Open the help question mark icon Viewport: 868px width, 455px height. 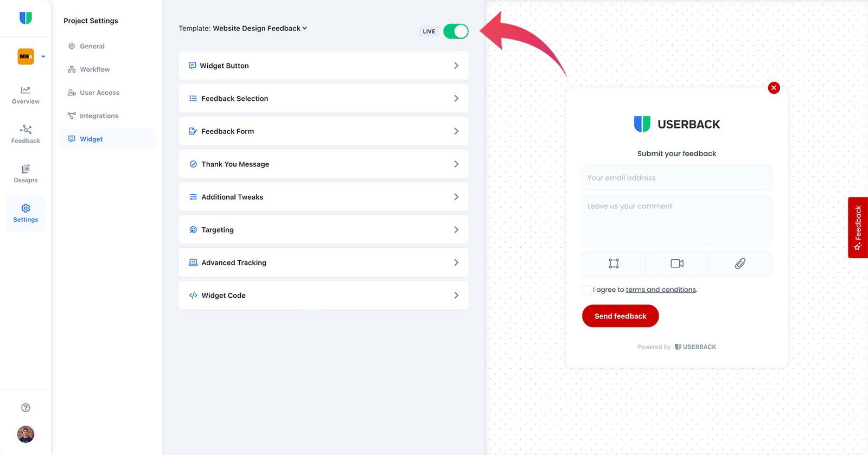coord(25,408)
